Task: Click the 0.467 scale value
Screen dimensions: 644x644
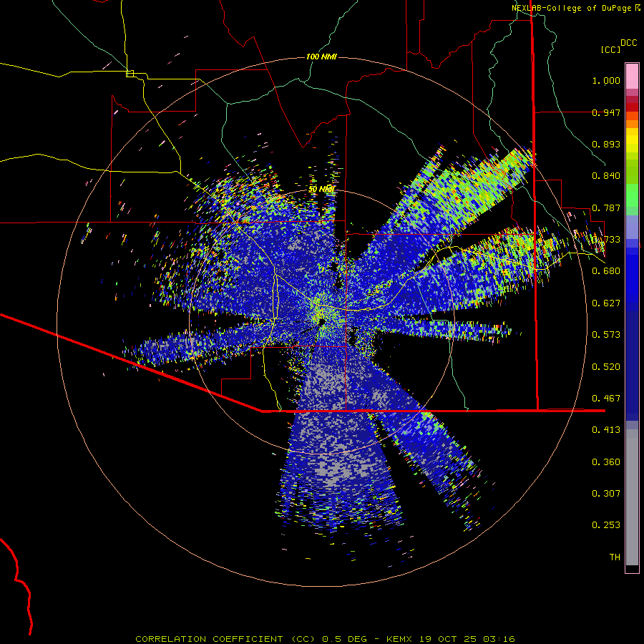Action: [606, 399]
